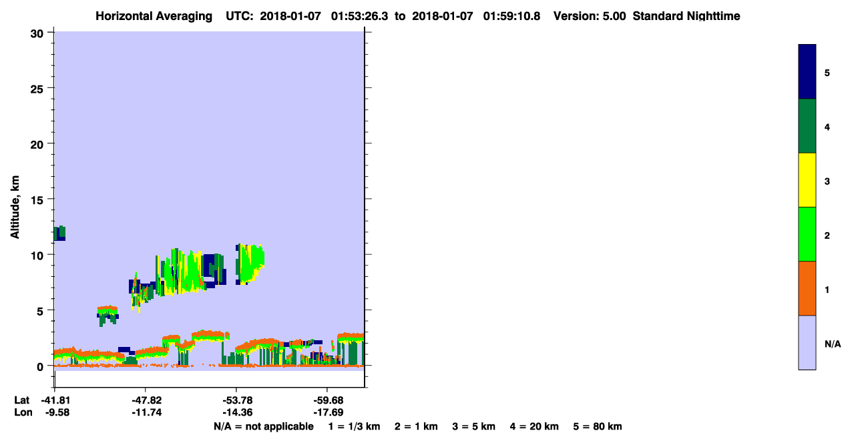Click the dark blue colorbar segment 5
This screenshot has height=445, width=868.
pos(807,72)
